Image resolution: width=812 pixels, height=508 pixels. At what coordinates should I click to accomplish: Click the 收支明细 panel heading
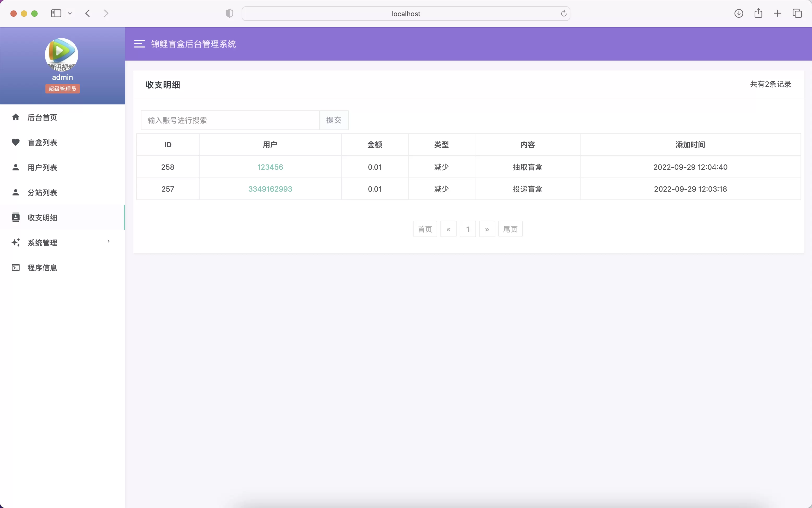(163, 85)
